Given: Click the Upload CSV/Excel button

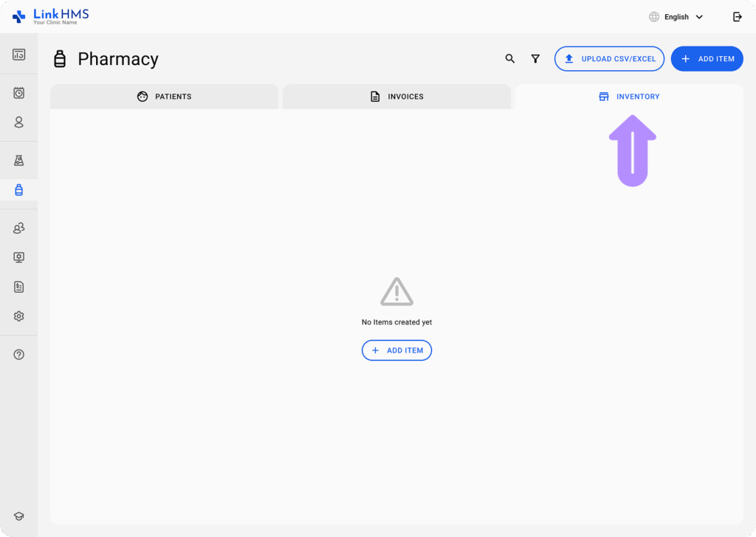Looking at the screenshot, I should tap(609, 59).
